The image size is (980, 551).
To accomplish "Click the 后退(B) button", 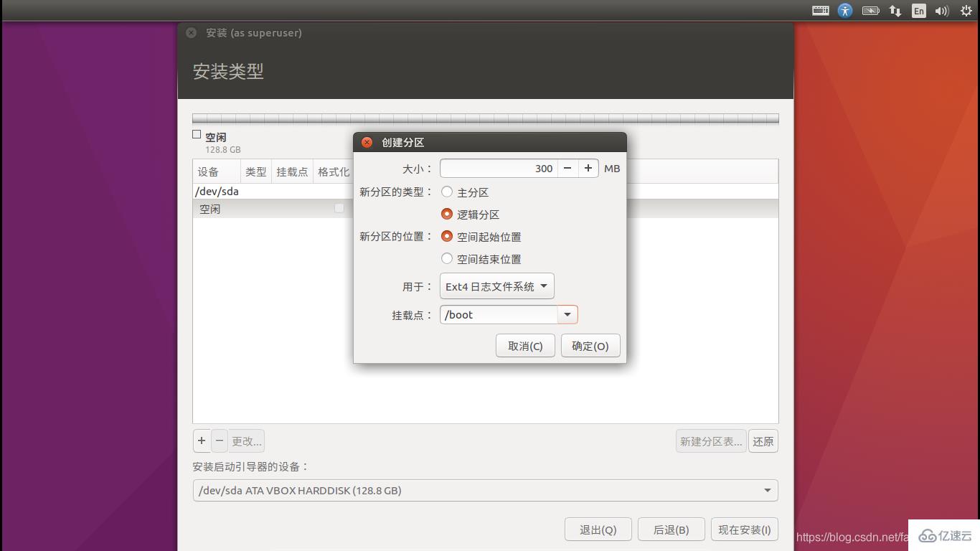I will [x=672, y=529].
